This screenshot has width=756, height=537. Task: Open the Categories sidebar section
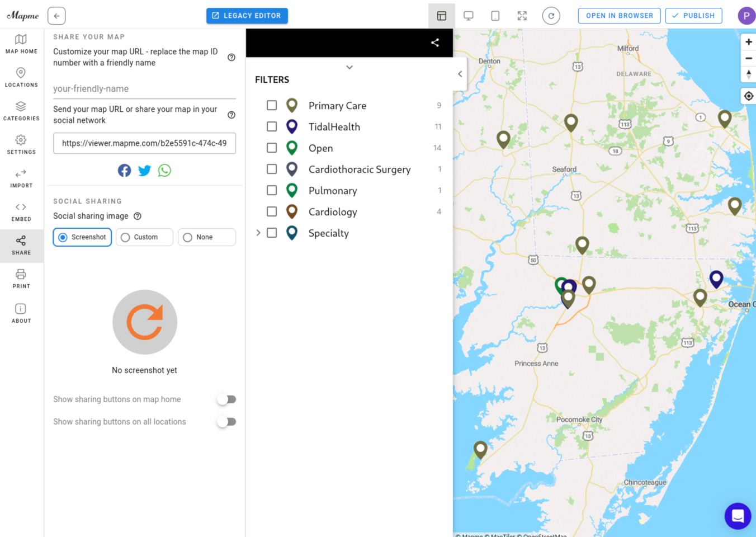(x=21, y=111)
